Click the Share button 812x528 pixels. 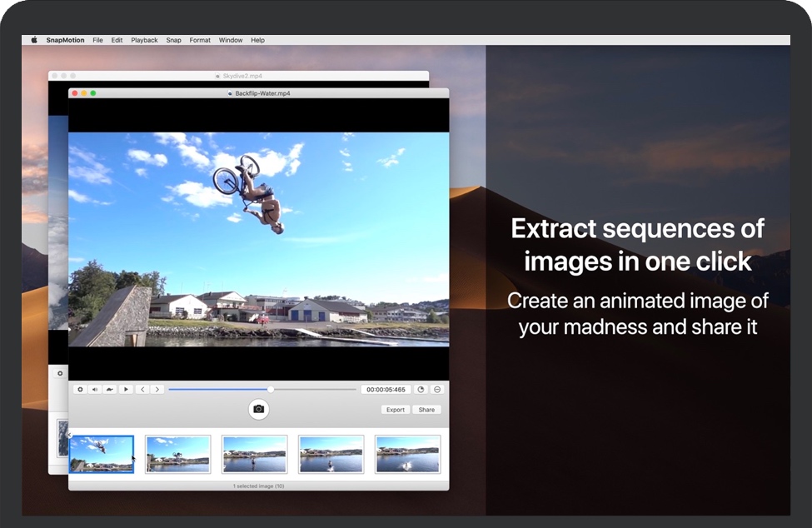coord(426,410)
